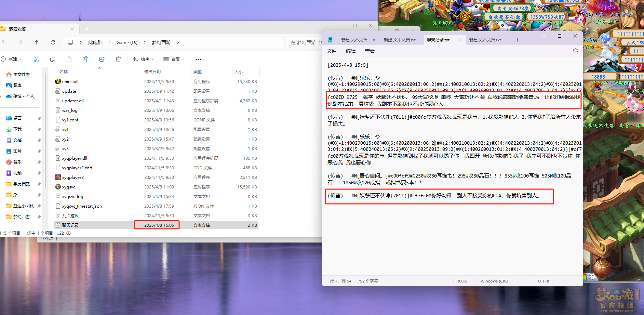This screenshot has width=644, height=315.
Task: Close the 聊天记录.txt tab in Notepad
Action: 459,40
